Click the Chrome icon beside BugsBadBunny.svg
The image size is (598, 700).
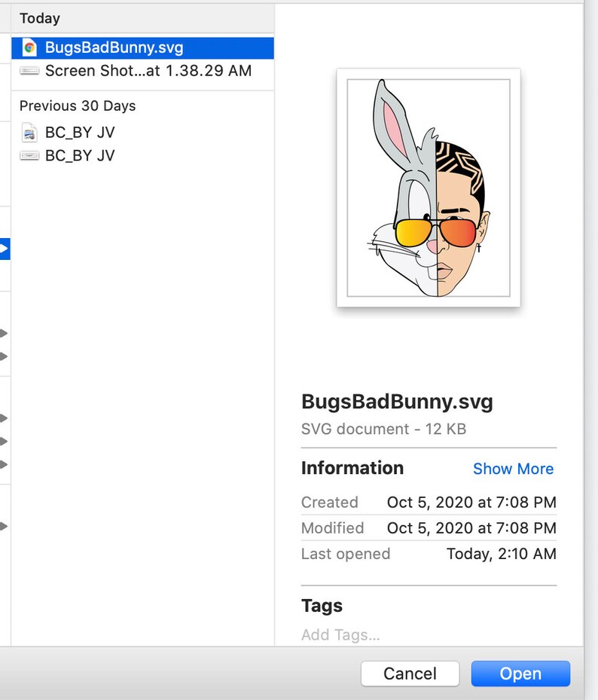[29, 47]
